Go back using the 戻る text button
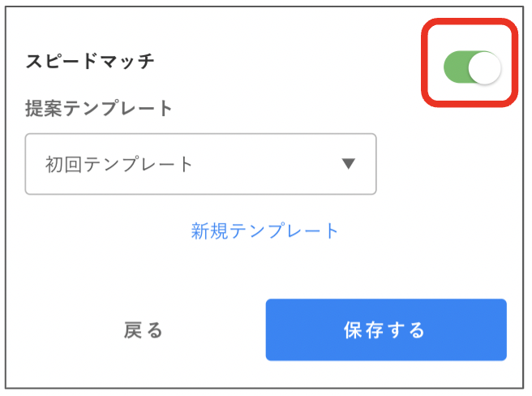The width and height of the screenshot is (532, 396). (x=144, y=330)
